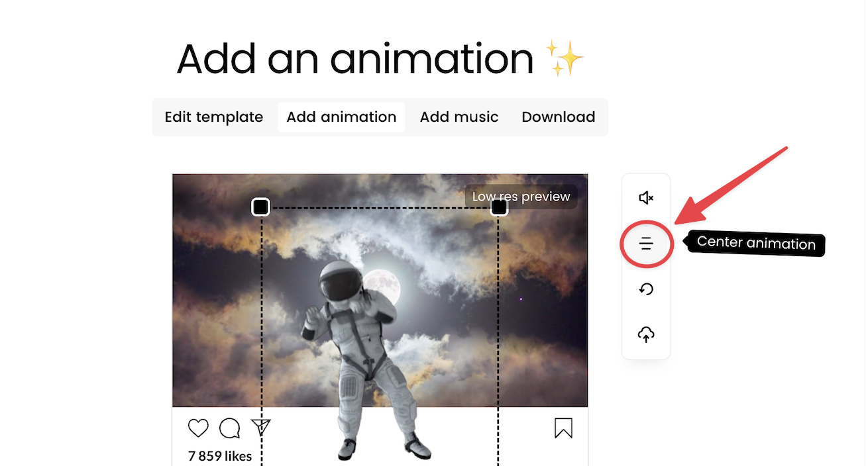Click the paper plane share icon
The image size is (868, 466).
(261, 428)
